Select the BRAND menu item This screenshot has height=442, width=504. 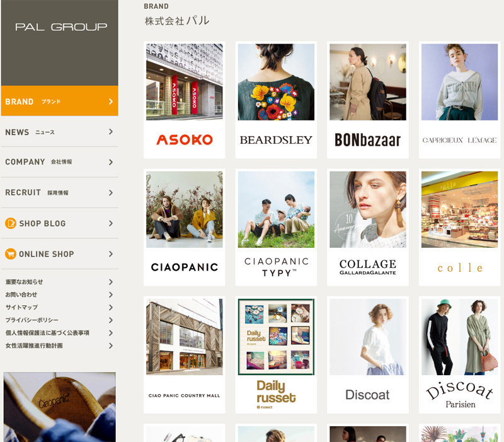(x=60, y=101)
